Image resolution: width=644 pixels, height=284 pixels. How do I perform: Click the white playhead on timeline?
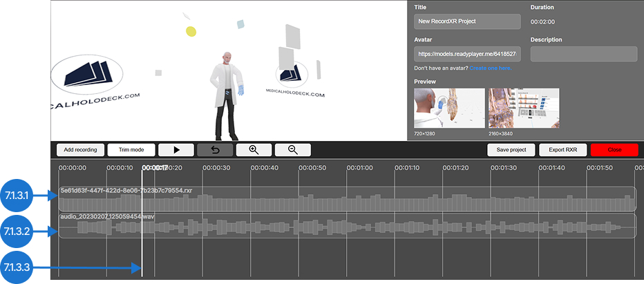pyautogui.click(x=142, y=221)
